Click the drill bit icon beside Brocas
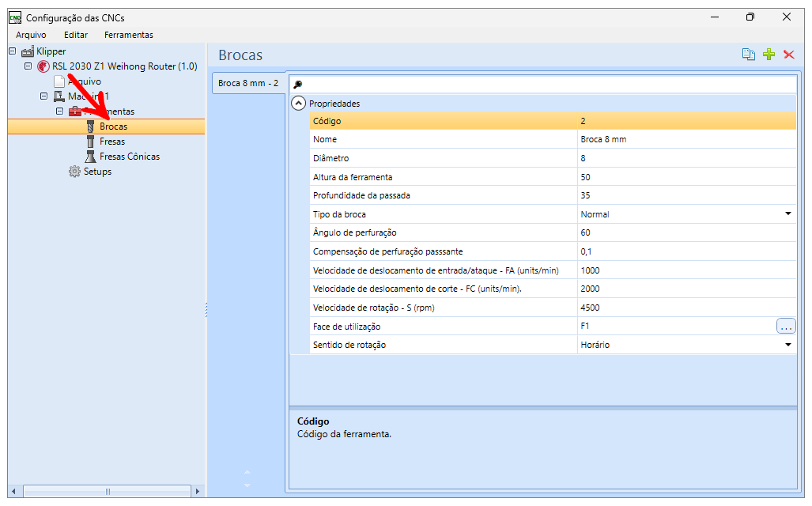812x506 pixels. tap(91, 126)
